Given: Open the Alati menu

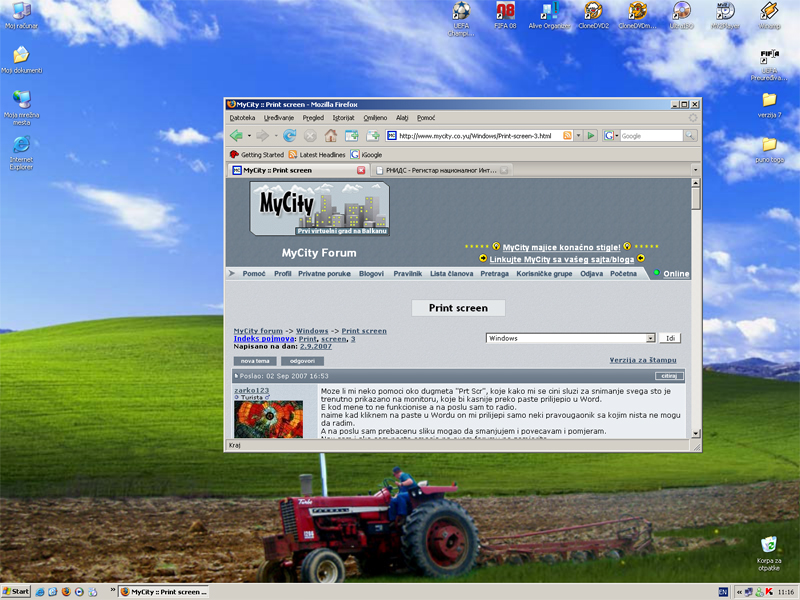Looking at the screenshot, I should pos(402,118).
